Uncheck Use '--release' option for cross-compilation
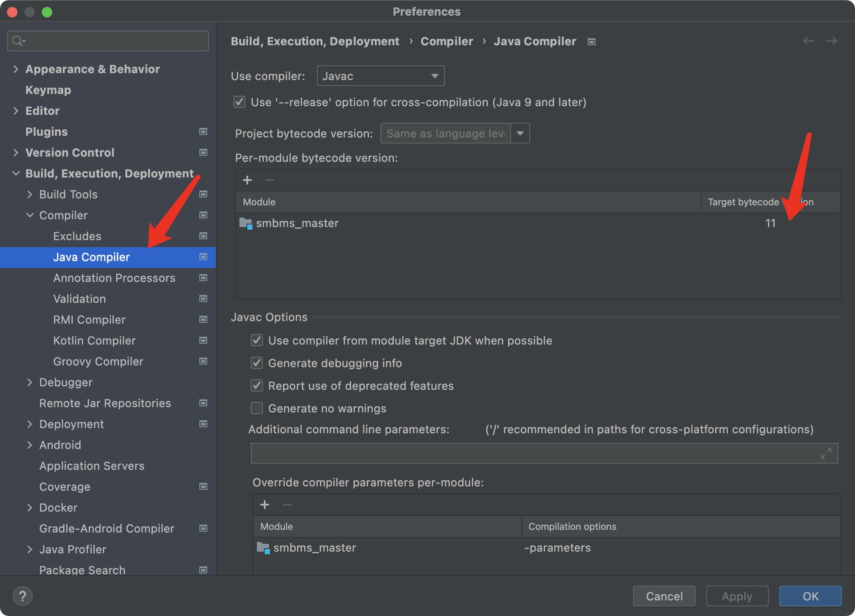The height and width of the screenshot is (616, 855). [x=240, y=102]
